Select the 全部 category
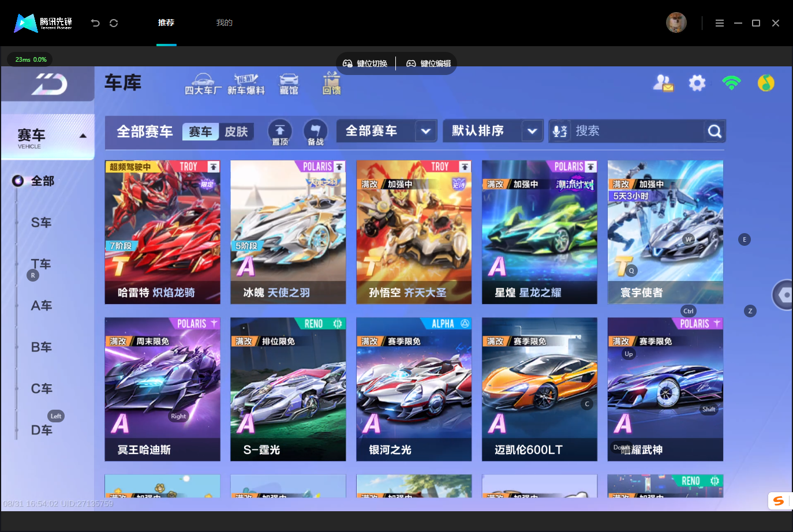 (42, 181)
